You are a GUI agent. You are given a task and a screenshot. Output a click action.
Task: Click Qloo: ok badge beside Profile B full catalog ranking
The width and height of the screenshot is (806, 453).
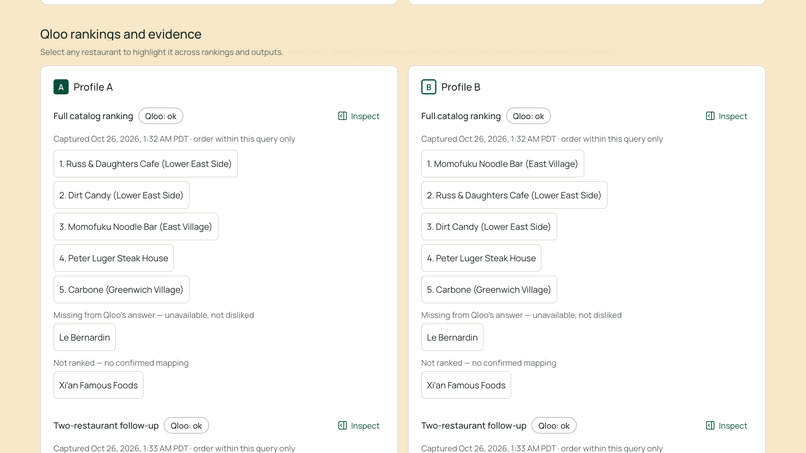(x=528, y=116)
